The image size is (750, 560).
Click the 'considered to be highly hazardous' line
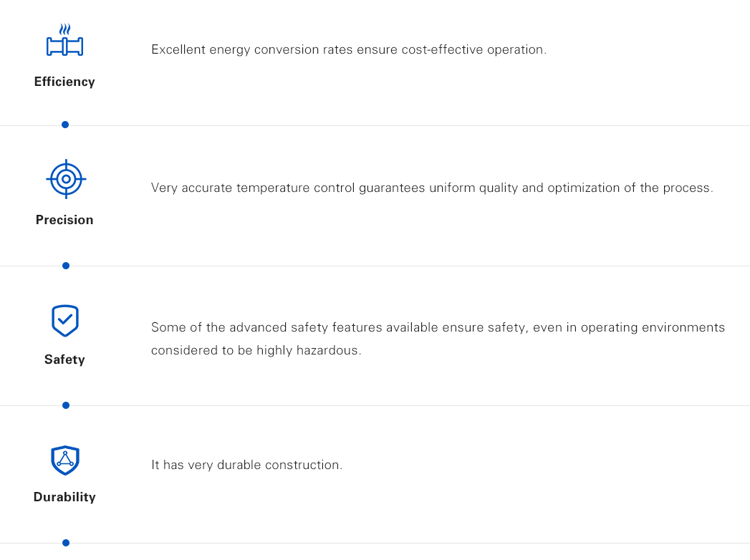pyautogui.click(x=256, y=351)
